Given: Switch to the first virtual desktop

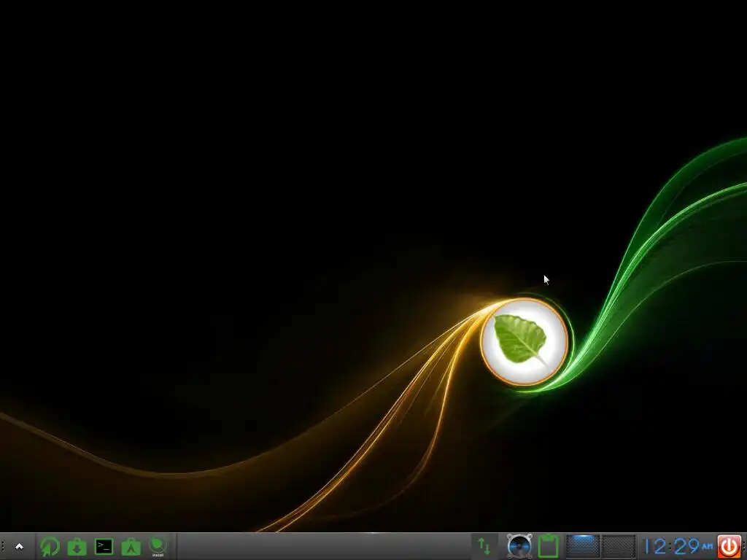Looking at the screenshot, I should click(x=583, y=546).
